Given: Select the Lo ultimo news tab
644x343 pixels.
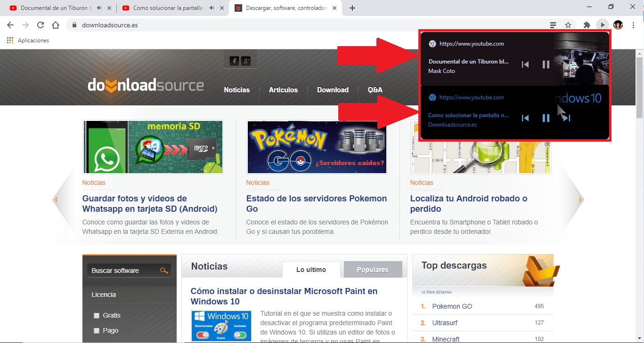Looking at the screenshot, I should (311, 270).
